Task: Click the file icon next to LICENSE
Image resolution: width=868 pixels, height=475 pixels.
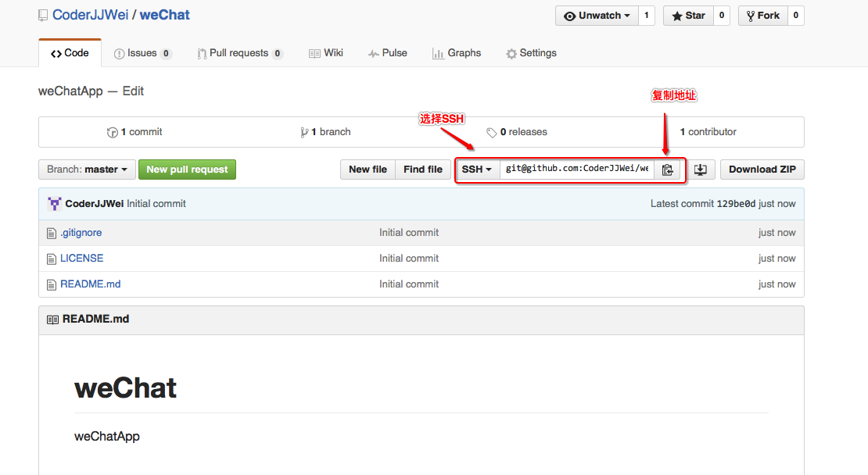Action: pos(52,259)
